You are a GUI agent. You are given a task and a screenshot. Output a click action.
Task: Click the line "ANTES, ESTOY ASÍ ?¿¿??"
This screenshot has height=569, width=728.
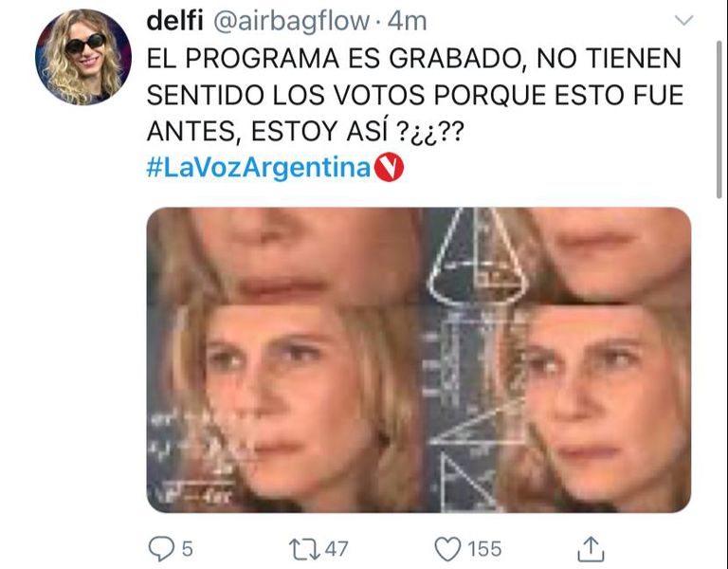305,132
